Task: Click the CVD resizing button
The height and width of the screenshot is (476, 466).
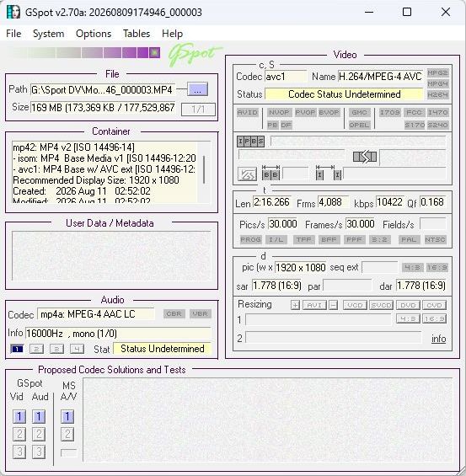Action: (435, 305)
